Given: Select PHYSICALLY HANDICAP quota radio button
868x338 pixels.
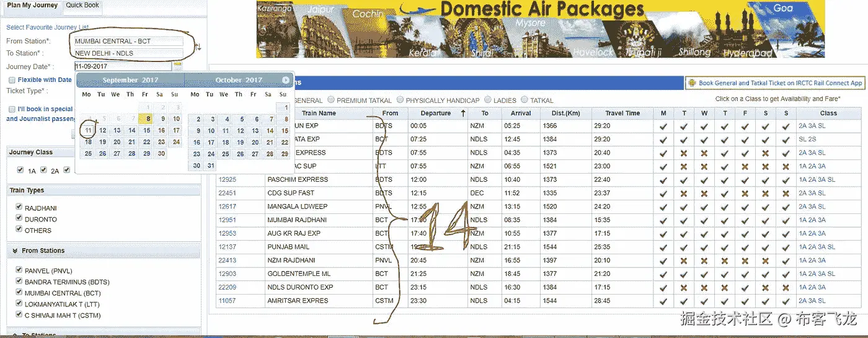Looking at the screenshot, I should click(401, 100).
